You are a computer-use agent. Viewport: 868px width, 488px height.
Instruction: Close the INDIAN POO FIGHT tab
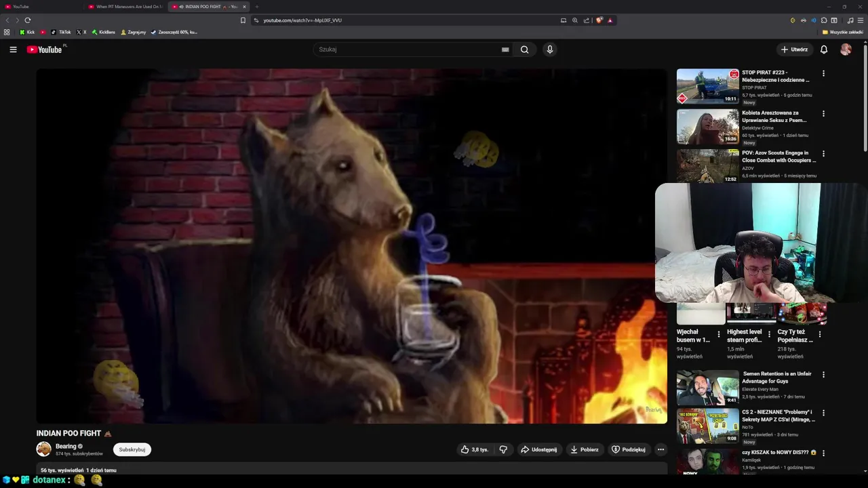click(x=244, y=7)
